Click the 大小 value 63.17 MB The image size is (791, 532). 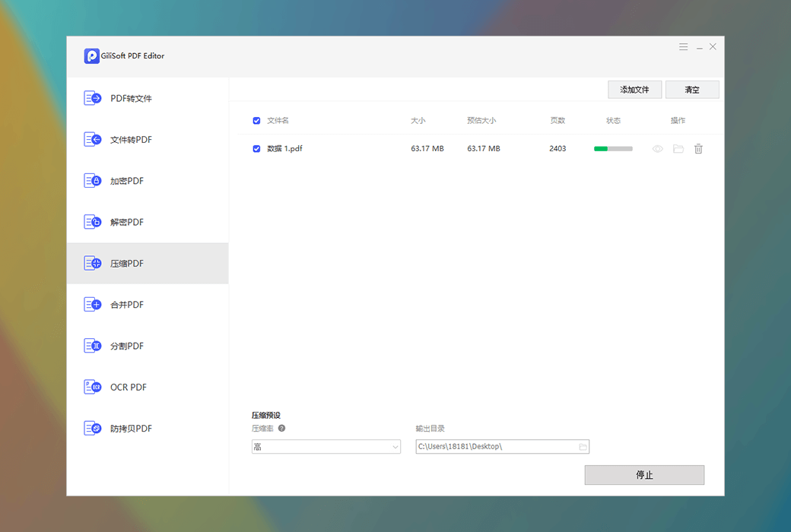coord(427,149)
